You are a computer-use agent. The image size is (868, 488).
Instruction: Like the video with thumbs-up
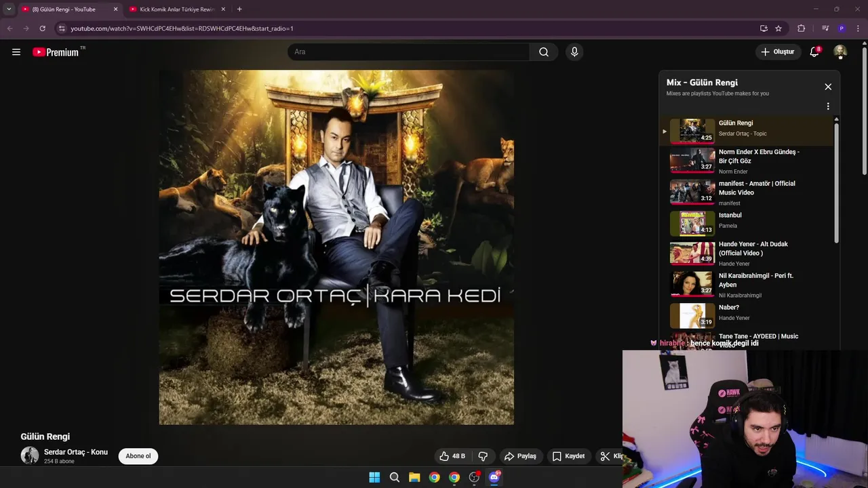(x=452, y=456)
